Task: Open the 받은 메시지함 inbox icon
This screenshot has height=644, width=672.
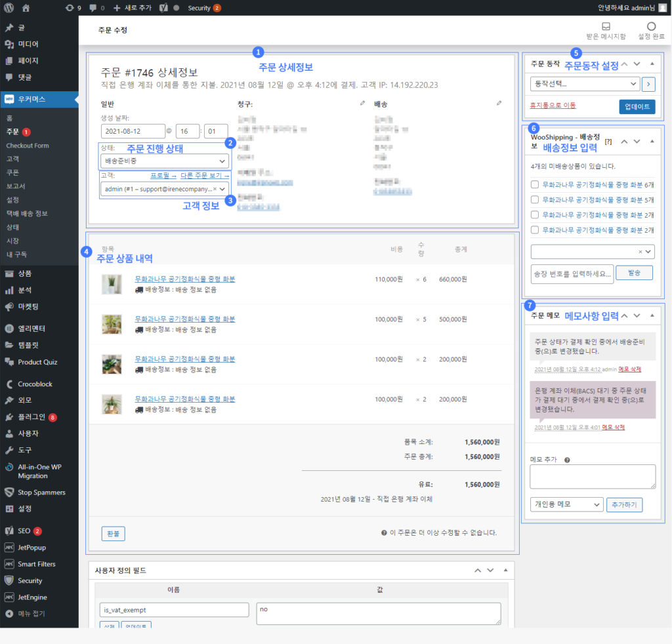Action: [x=606, y=27]
